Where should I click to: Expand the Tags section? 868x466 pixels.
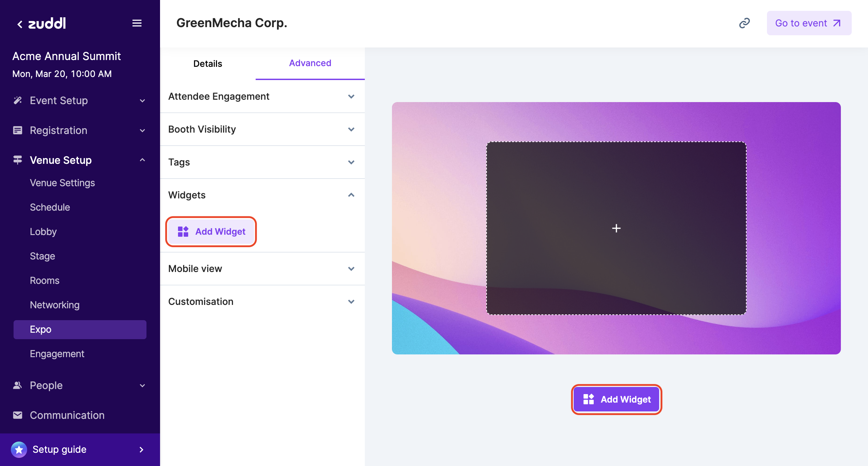351,162
